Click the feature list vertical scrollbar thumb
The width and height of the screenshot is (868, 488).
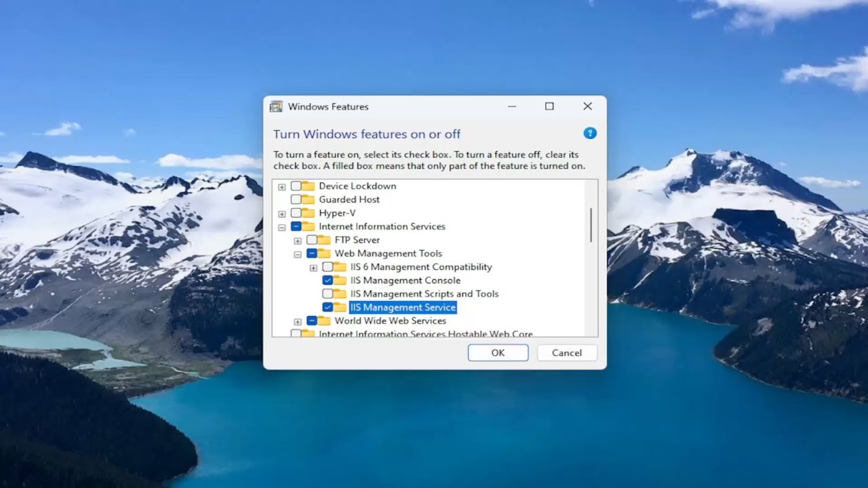[591, 225]
